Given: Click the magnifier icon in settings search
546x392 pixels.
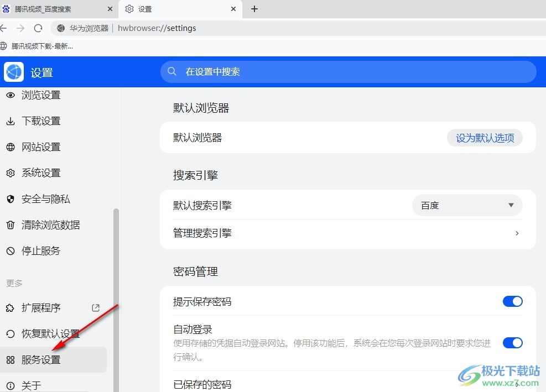Looking at the screenshot, I should pyautogui.click(x=172, y=72).
